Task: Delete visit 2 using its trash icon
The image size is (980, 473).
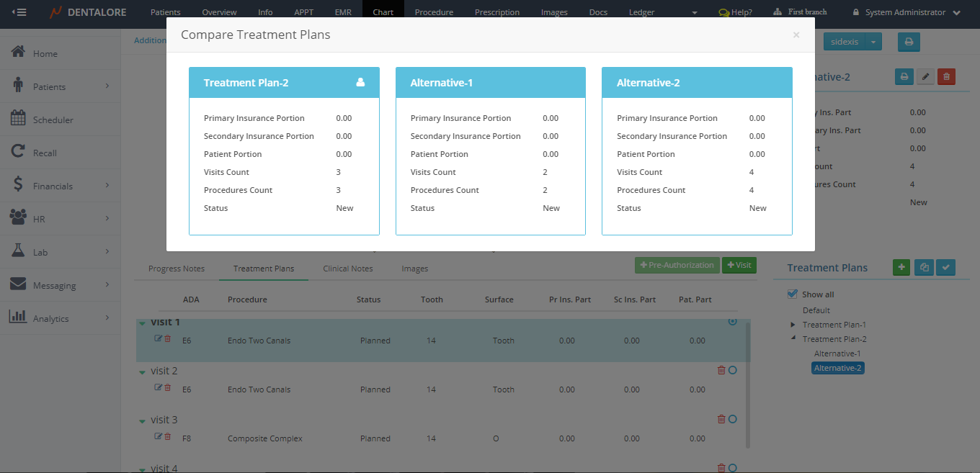Action: [x=721, y=370]
